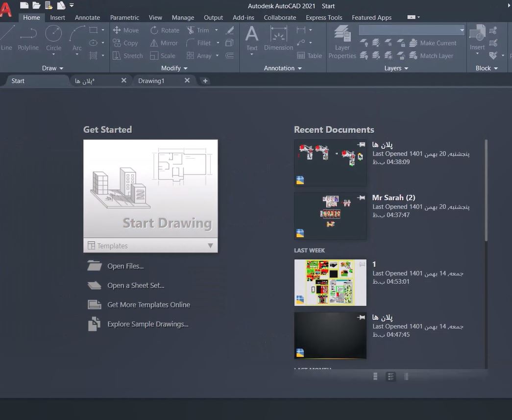Expand the Annotation panel
Viewport: 512px width, 420px height.
[283, 68]
